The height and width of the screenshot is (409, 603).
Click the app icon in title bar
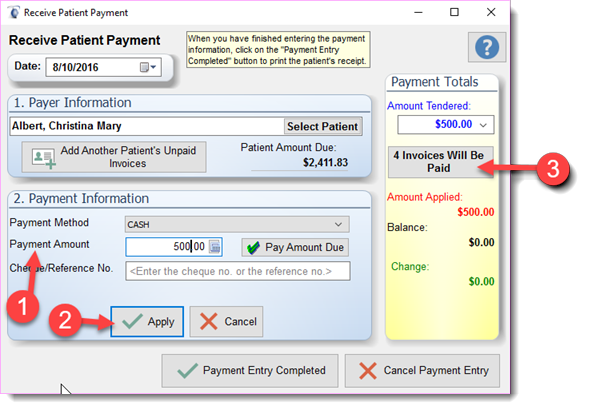(14, 12)
